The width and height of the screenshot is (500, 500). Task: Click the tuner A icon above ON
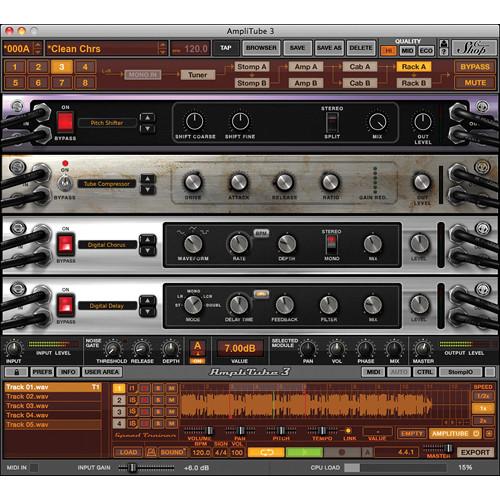[x=198, y=348]
